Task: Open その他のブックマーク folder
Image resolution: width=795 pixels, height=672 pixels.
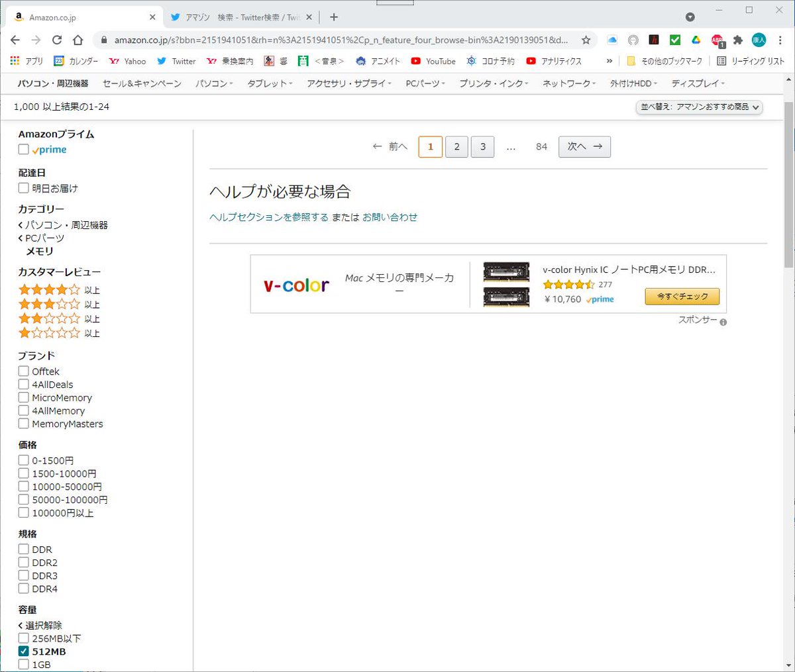Action: 664,61
